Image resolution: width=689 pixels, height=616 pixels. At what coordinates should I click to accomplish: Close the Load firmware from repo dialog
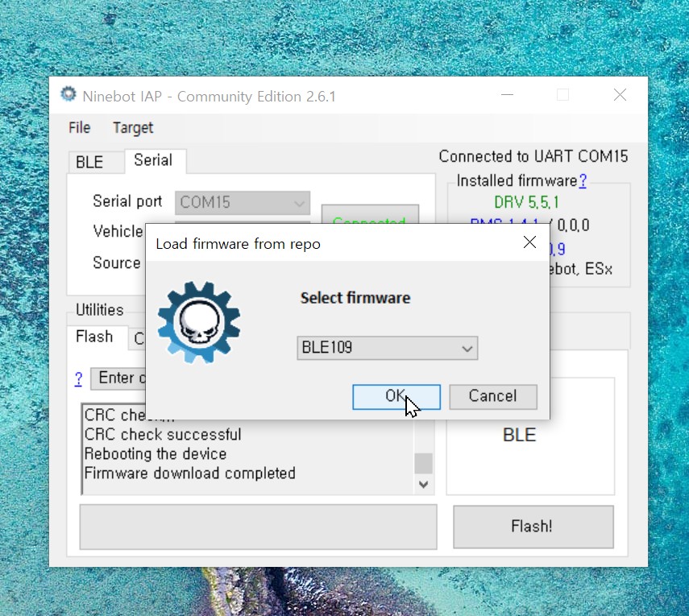pyautogui.click(x=529, y=242)
